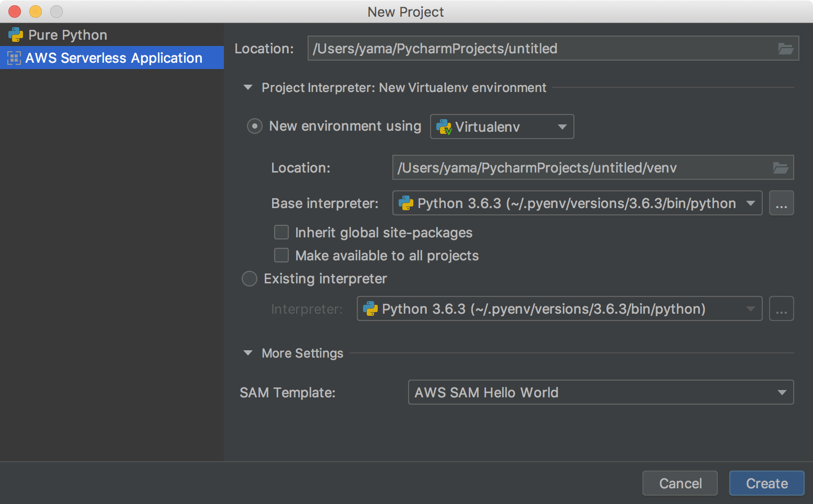Enable Inherit global site-packages checkbox
This screenshot has width=813, height=504.
(281, 232)
